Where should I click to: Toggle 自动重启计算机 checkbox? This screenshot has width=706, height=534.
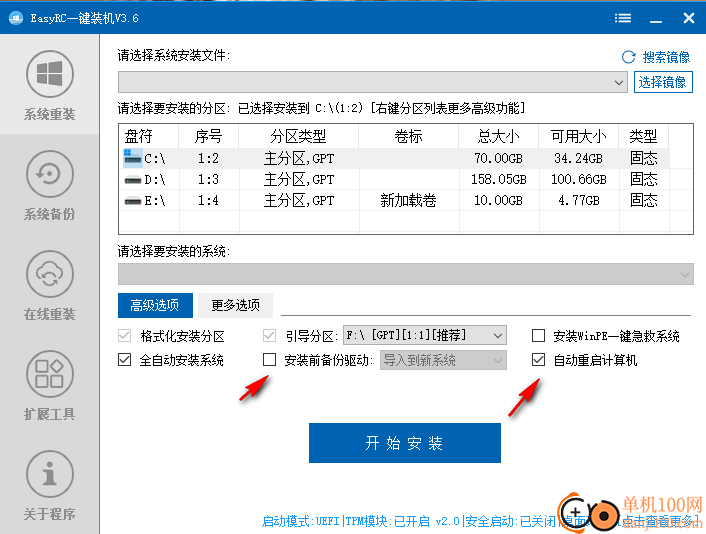[x=538, y=359]
